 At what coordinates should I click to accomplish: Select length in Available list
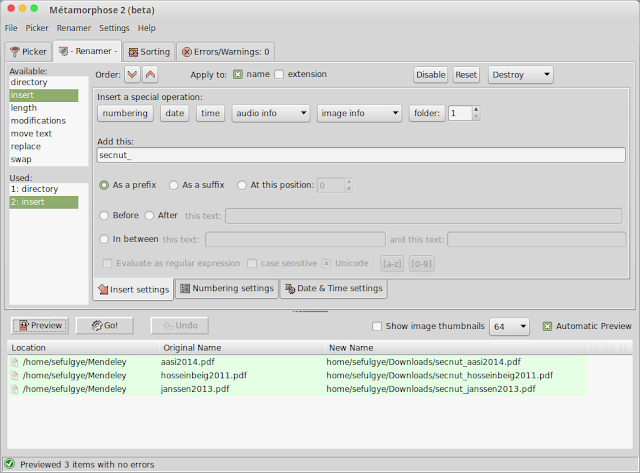pos(44,108)
